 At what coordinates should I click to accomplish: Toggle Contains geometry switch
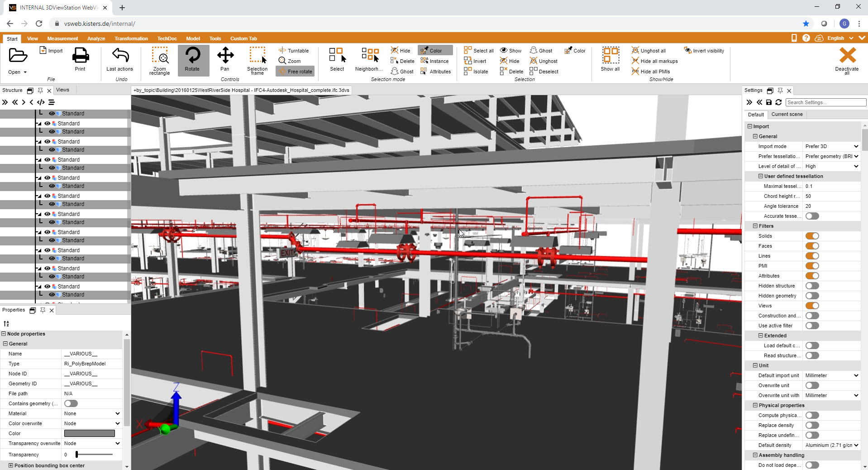pos(71,403)
